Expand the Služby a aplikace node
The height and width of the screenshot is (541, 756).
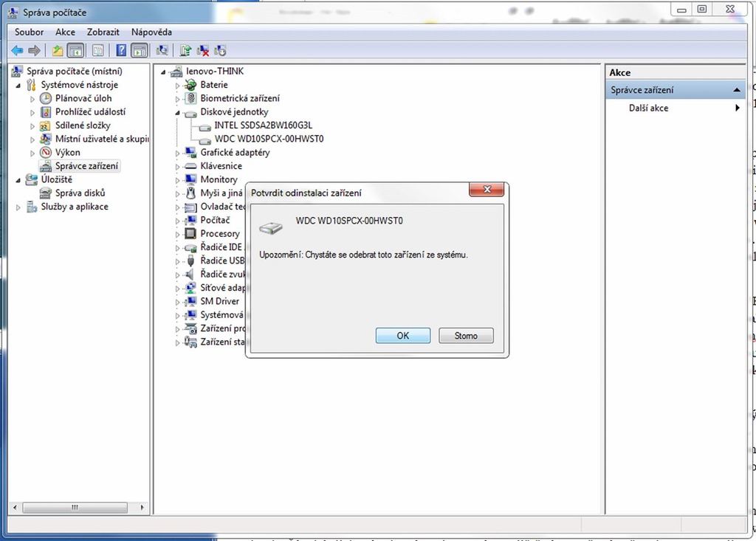pos(18,207)
